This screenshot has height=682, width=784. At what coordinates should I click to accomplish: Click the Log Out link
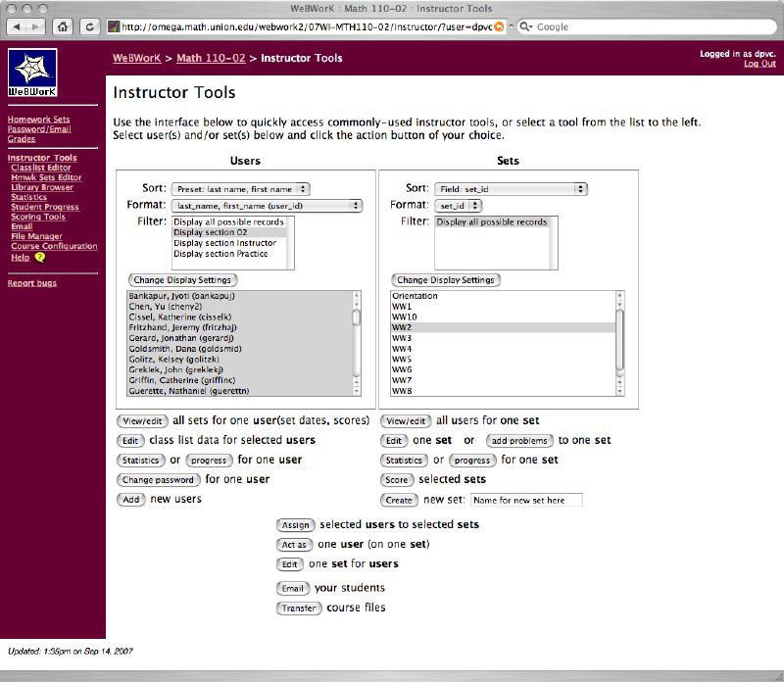point(759,64)
